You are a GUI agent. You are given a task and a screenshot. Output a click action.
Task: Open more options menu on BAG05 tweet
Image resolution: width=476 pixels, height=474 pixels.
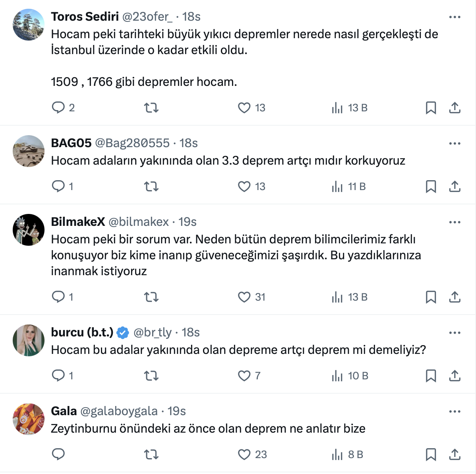point(455,144)
